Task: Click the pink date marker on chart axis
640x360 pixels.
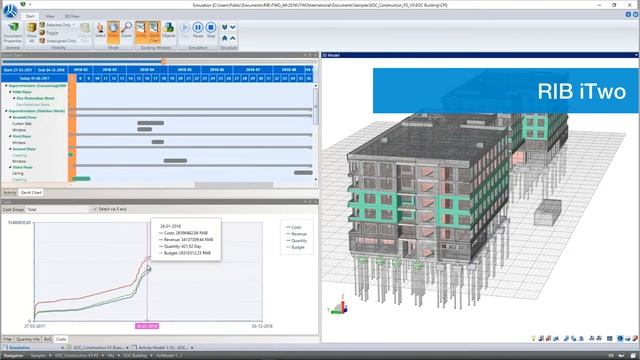Action: tap(147, 326)
